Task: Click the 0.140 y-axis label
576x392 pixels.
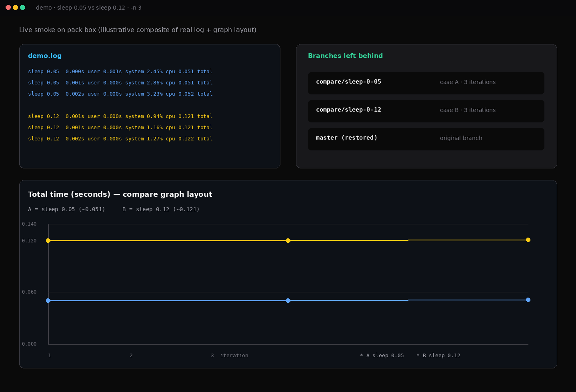Action: tap(29, 224)
